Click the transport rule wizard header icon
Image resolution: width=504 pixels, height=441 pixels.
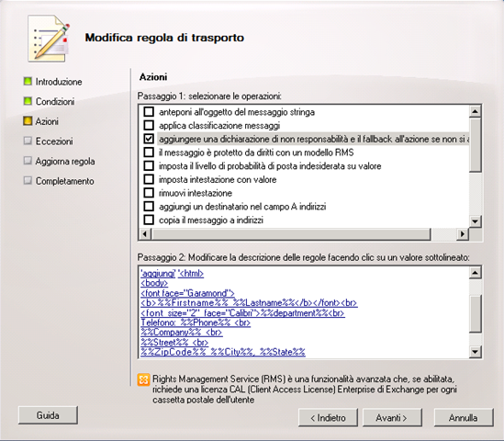pyautogui.click(x=49, y=39)
